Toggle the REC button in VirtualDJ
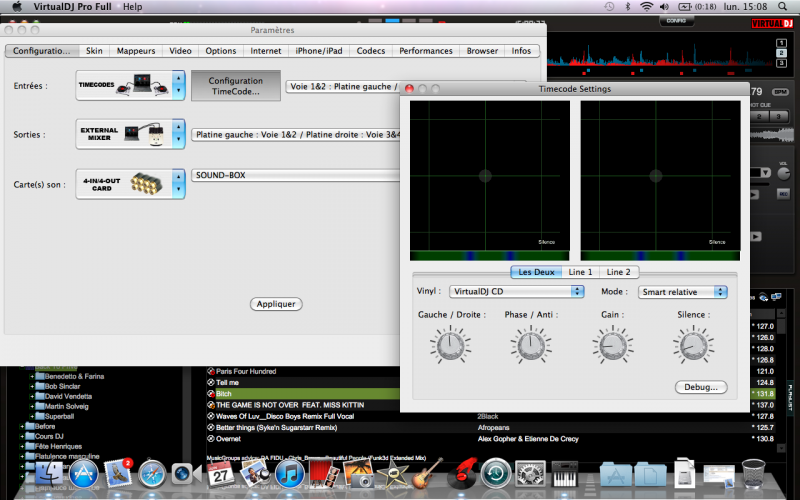This screenshot has width=800, height=500. [x=783, y=194]
